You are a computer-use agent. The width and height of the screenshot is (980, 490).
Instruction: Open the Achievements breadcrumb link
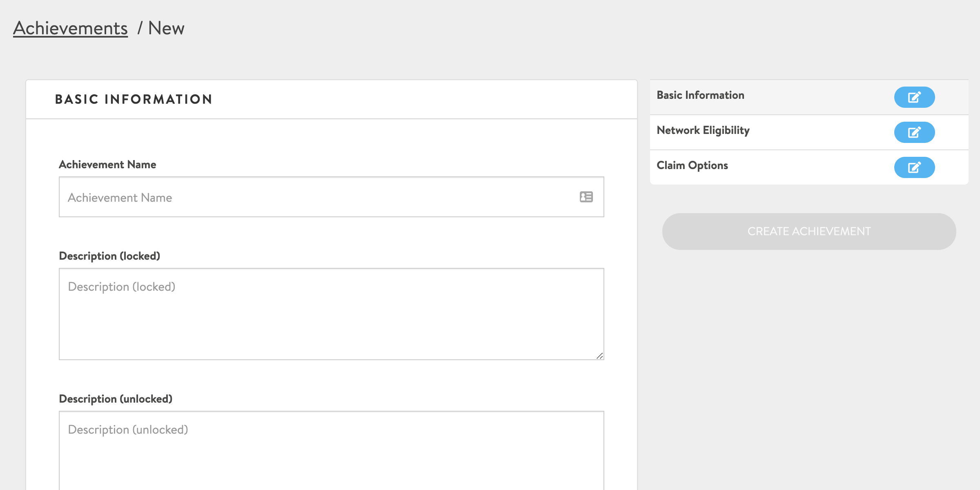(70, 28)
